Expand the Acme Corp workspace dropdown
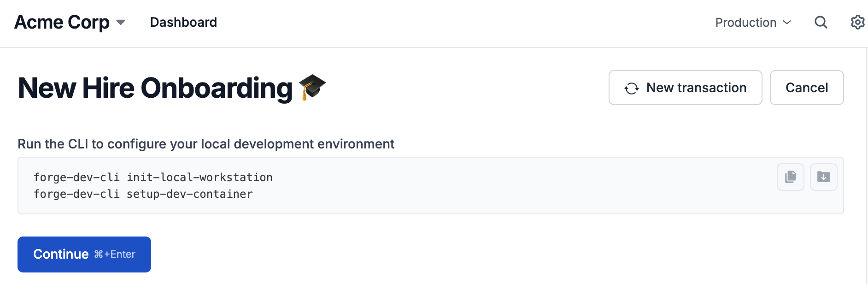The image size is (868, 284). click(x=120, y=22)
